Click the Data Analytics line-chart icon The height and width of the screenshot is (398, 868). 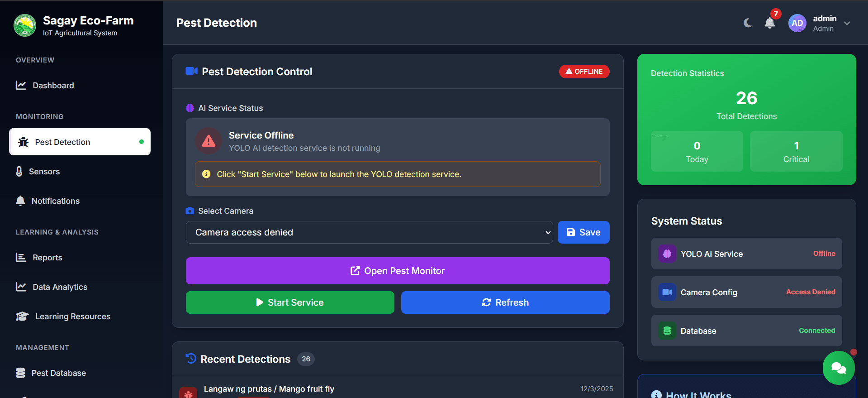[21, 287]
